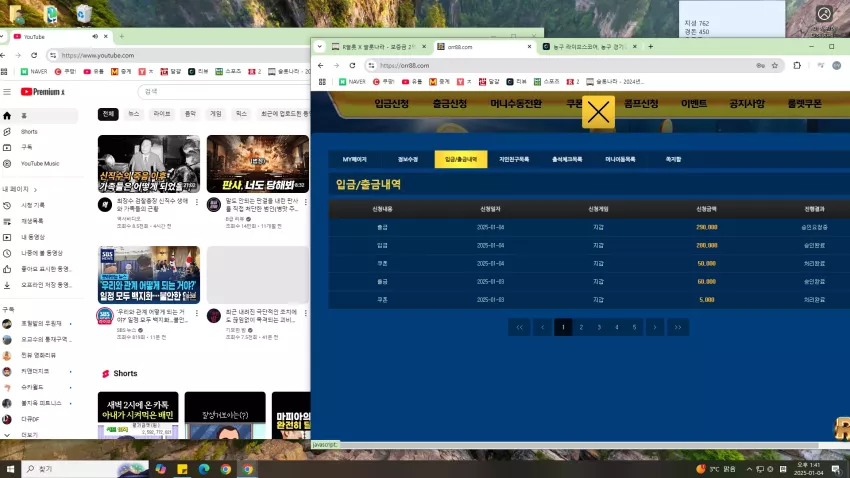This screenshot has height=478, width=850.
Task: Click the YouTube hamburger guide menu icon
Action: point(7,92)
